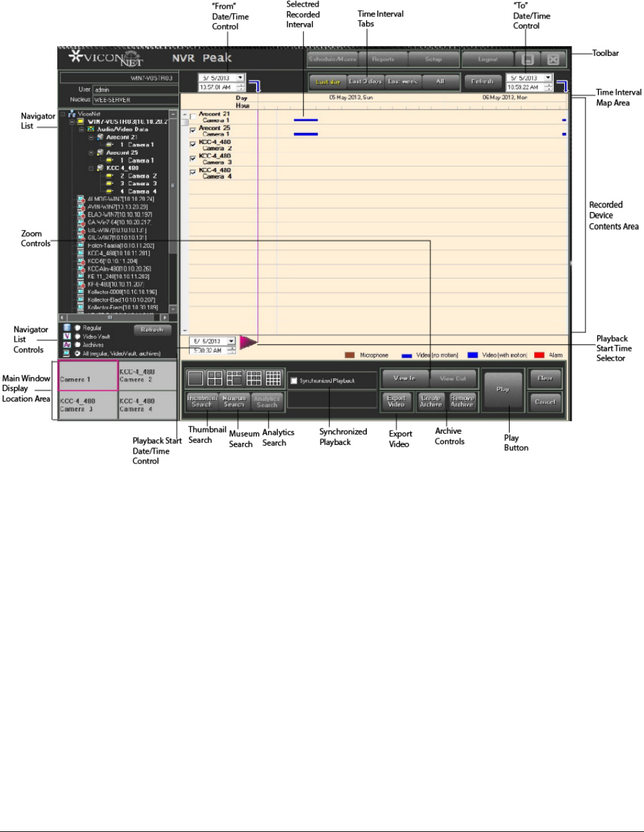644x832 pixels.
Task: Switch to the Last week interval tab
Action: (403, 82)
